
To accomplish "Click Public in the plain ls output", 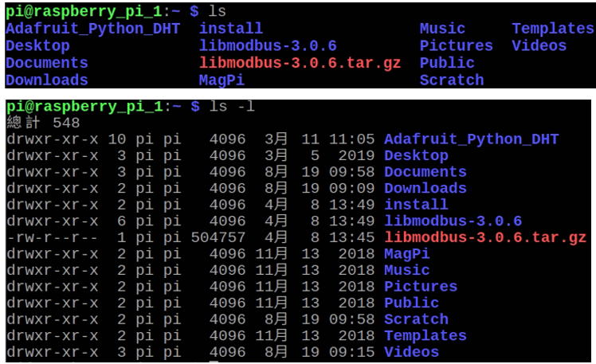I will tap(447, 63).
